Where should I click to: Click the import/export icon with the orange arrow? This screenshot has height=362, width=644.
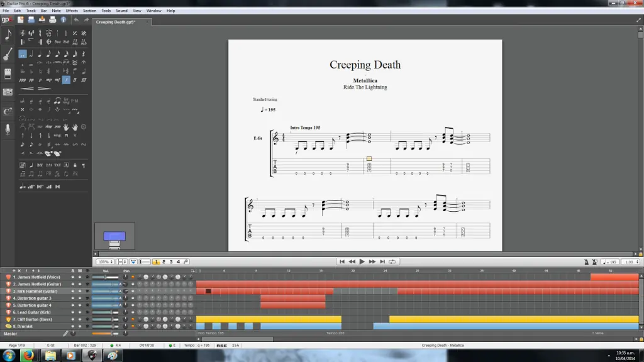tap(42, 19)
